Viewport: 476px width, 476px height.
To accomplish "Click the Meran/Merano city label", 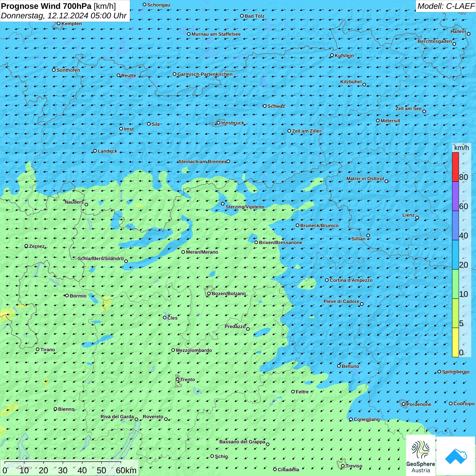I will (202, 252).
